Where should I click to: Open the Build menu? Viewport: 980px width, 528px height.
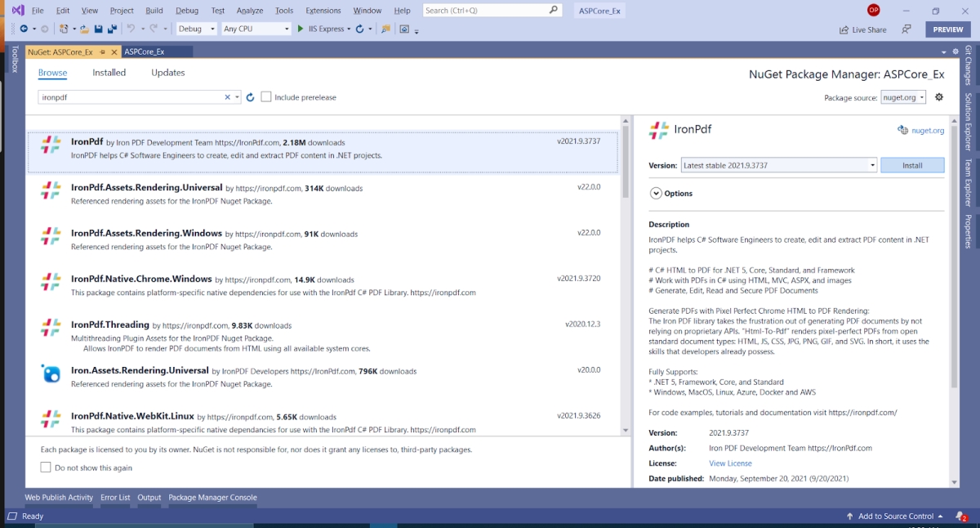[x=154, y=11]
